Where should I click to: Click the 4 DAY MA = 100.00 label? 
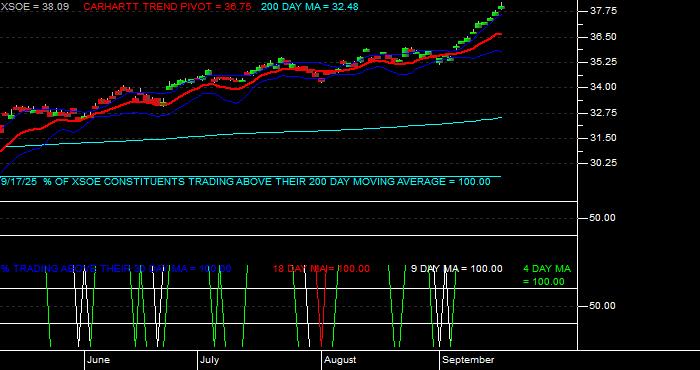547,275
